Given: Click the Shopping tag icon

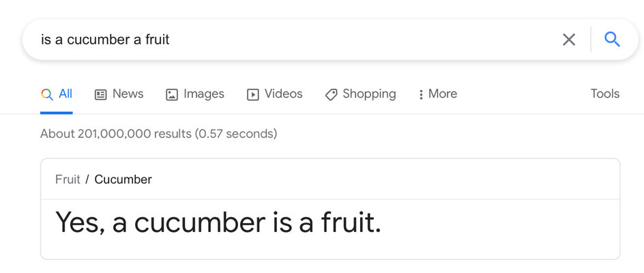Looking at the screenshot, I should 331,95.
